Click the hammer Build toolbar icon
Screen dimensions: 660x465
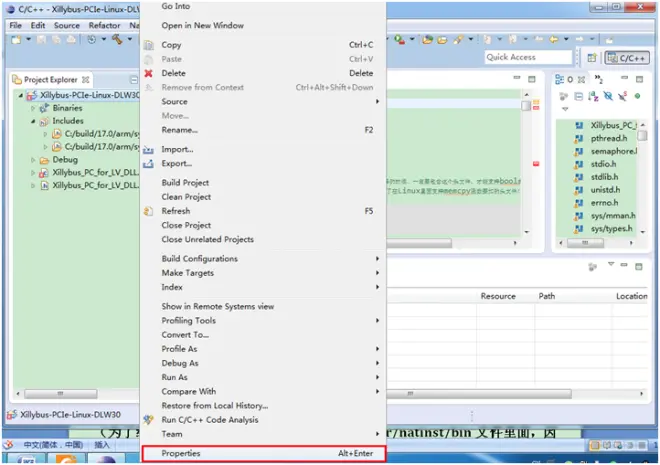coord(117,40)
